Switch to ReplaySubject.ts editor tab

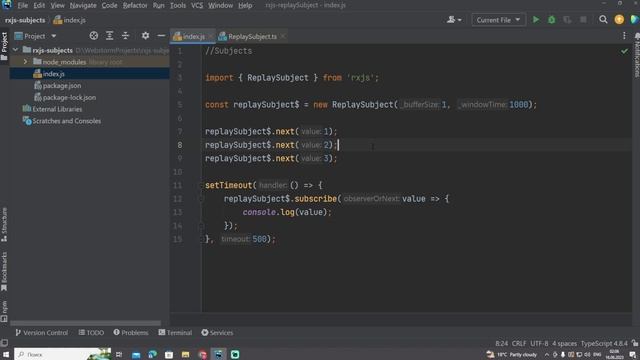click(252, 36)
